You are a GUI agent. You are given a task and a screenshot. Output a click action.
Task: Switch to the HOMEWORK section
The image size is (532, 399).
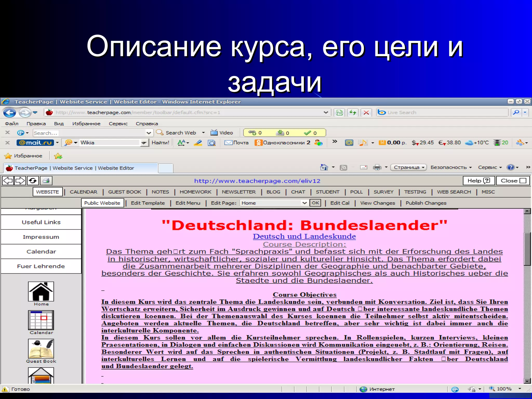coord(196,192)
